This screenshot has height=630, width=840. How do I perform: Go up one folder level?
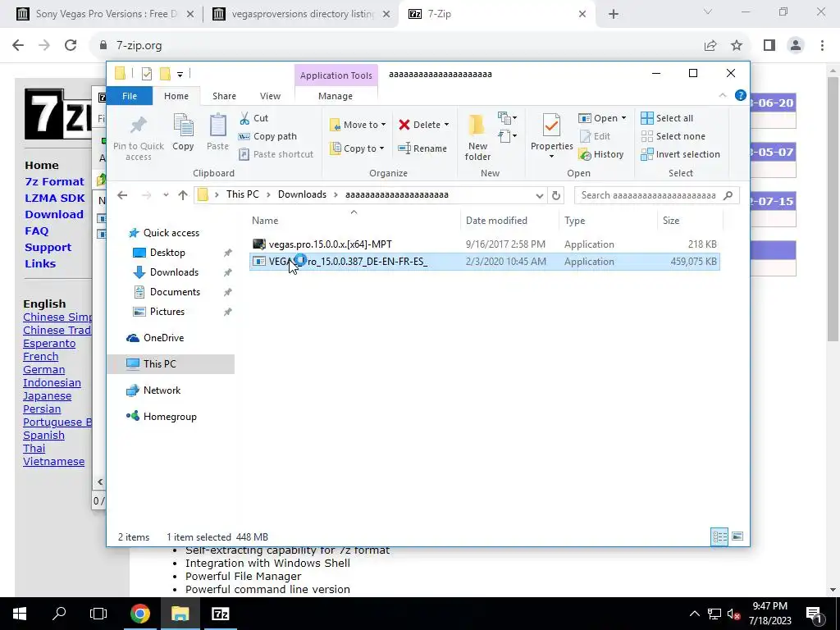(x=183, y=195)
